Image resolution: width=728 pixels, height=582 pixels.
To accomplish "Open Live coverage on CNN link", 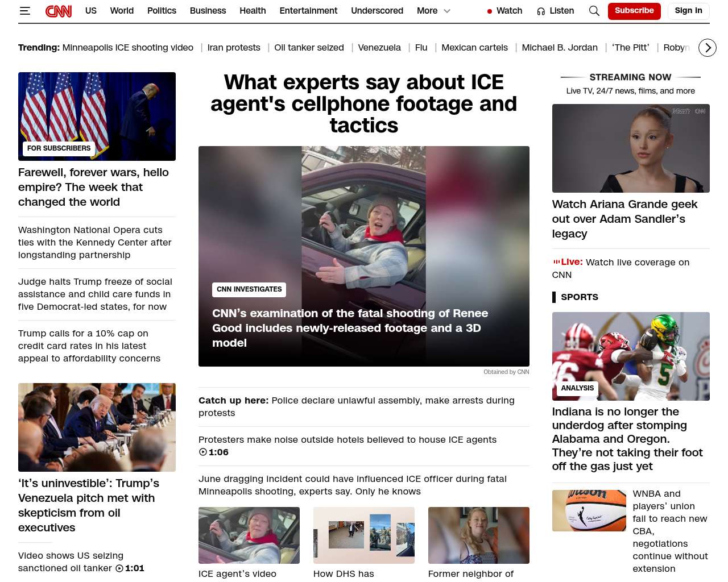I will pyautogui.click(x=621, y=268).
